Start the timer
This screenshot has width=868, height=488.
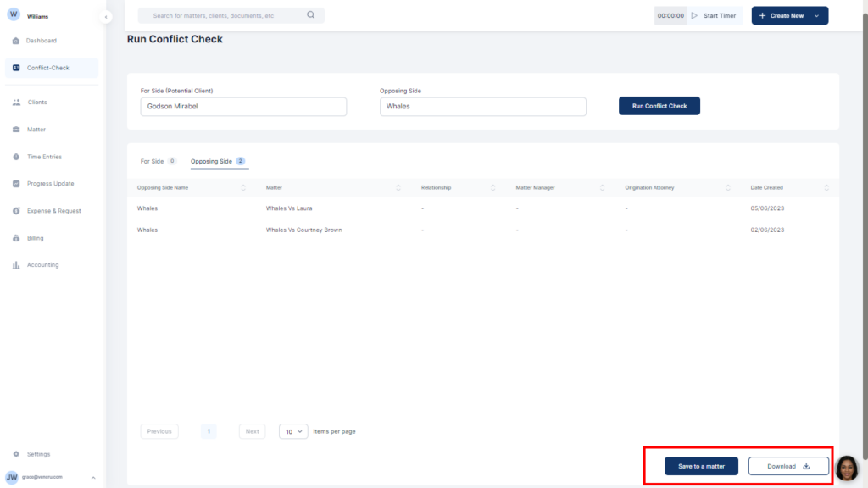coord(714,15)
